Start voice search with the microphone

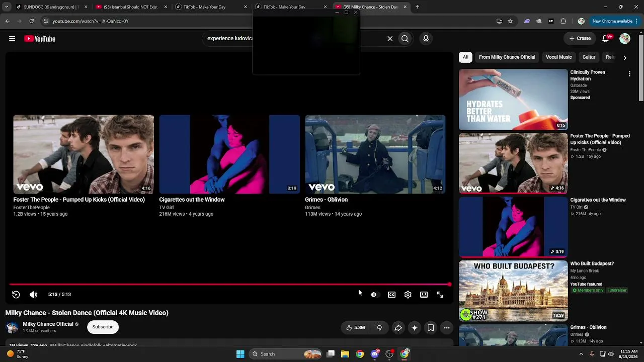coord(426,39)
